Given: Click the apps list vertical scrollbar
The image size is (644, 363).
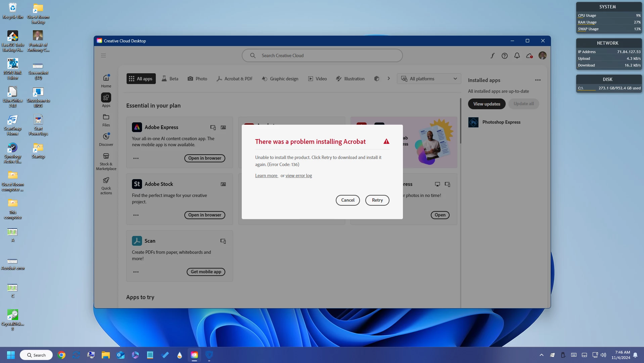Looking at the screenshot, I should click(460, 121).
